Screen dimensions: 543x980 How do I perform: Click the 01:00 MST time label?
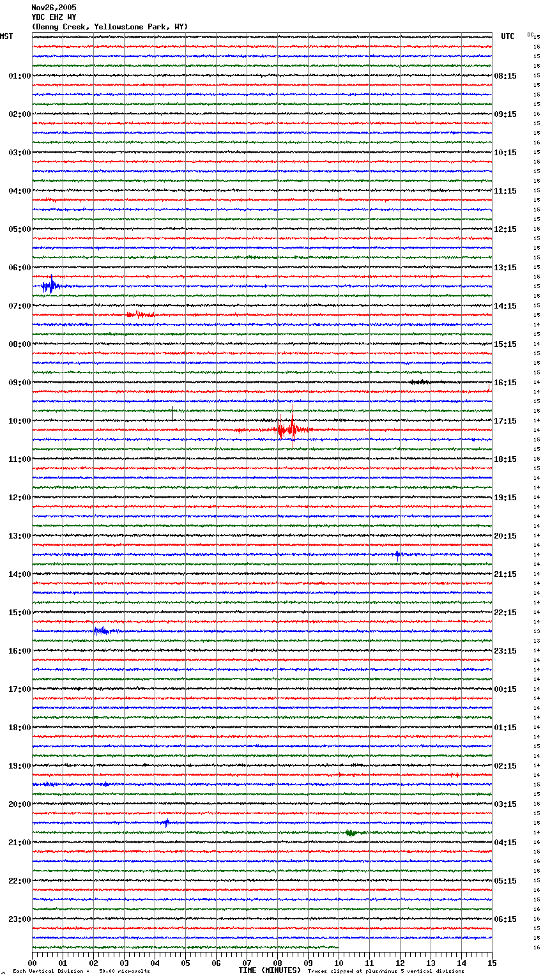coord(19,76)
